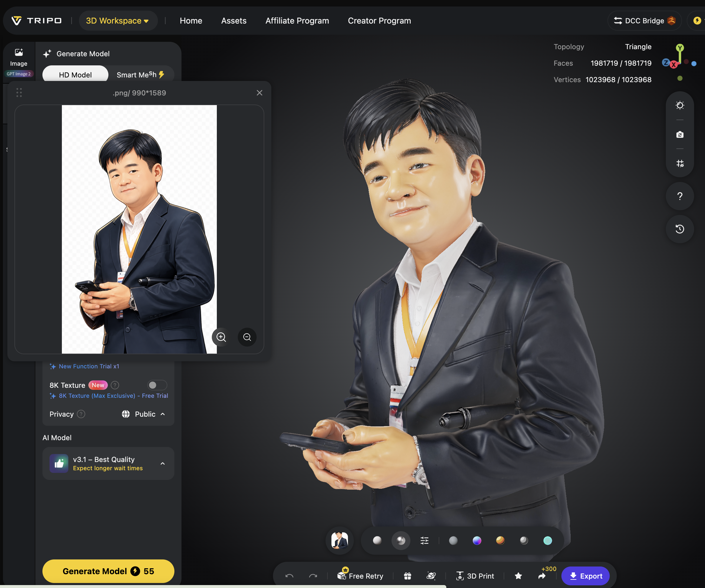
Task: Toggle the grid visibility icon
Action: pyautogui.click(x=680, y=163)
